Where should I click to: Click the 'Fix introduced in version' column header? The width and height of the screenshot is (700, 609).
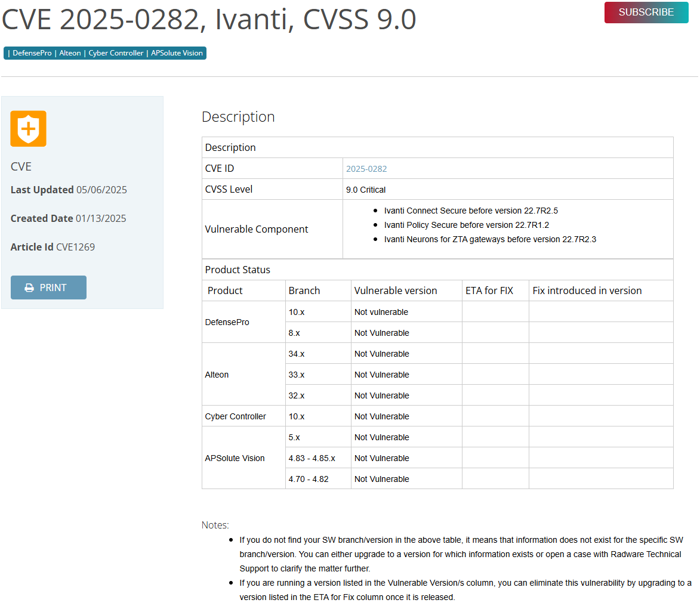(x=587, y=290)
